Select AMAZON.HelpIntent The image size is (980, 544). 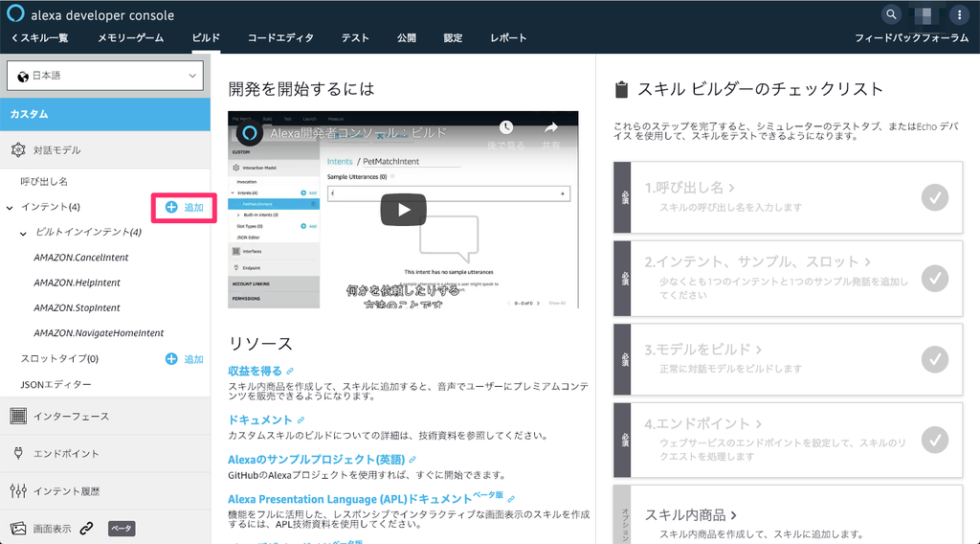click(x=77, y=283)
